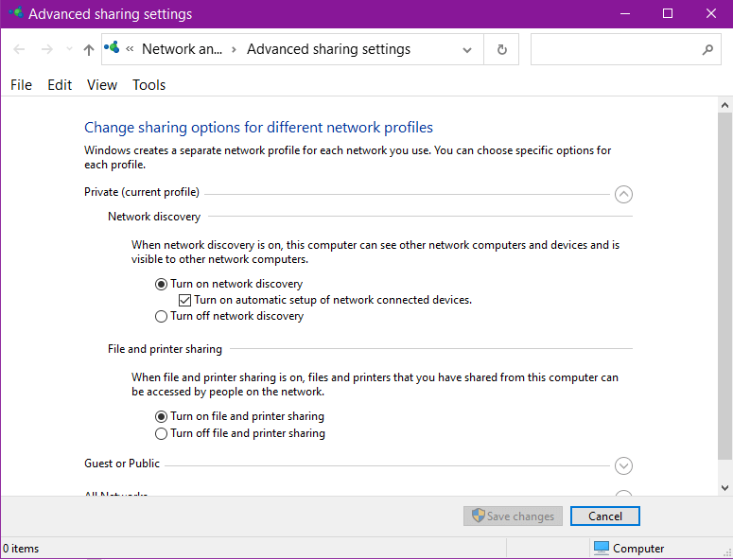The height and width of the screenshot is (560, 733).
Task: Click the 'Guest or Public' label
Action: click(x=122, y=464)
